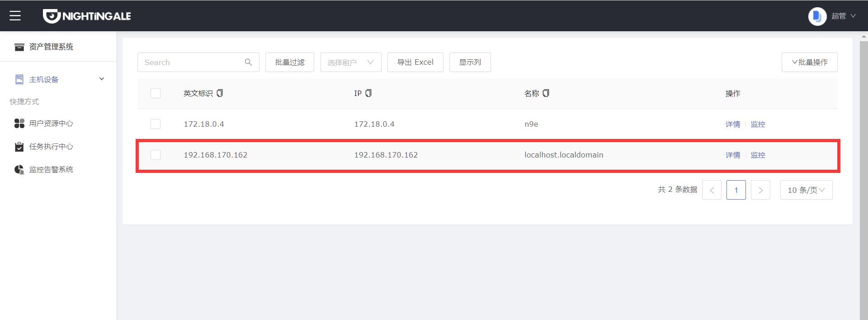Open the hamburger navigation menu
Screen dimensions: 868x320
coord(15,16)
